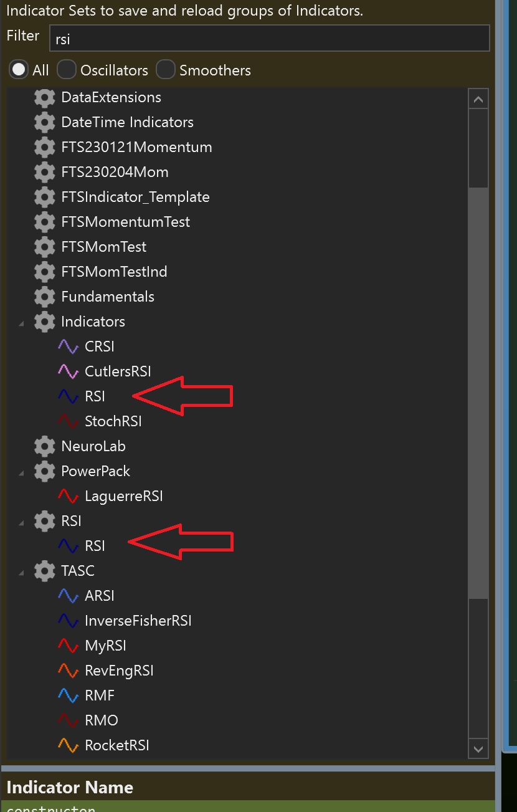Collapse the Indicators tree group

pos(22,323)
